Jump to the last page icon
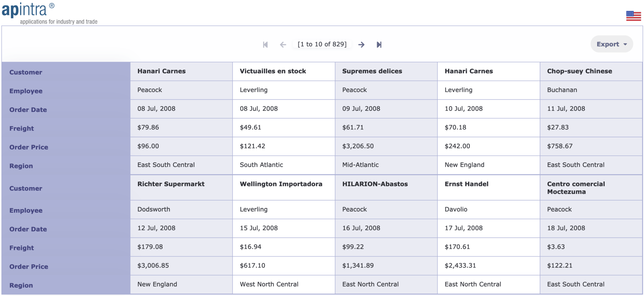This screenshot has height=296, width=644. [379, 45]
